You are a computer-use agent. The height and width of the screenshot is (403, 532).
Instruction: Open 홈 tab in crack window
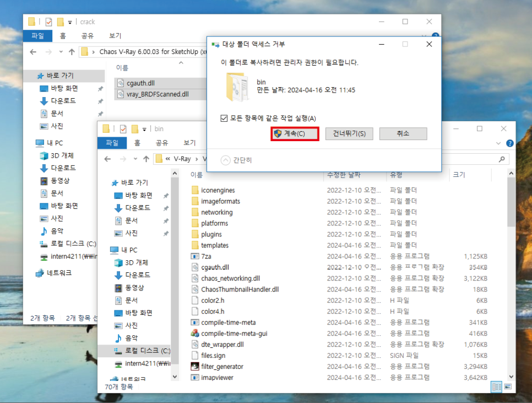click(63, 36)
